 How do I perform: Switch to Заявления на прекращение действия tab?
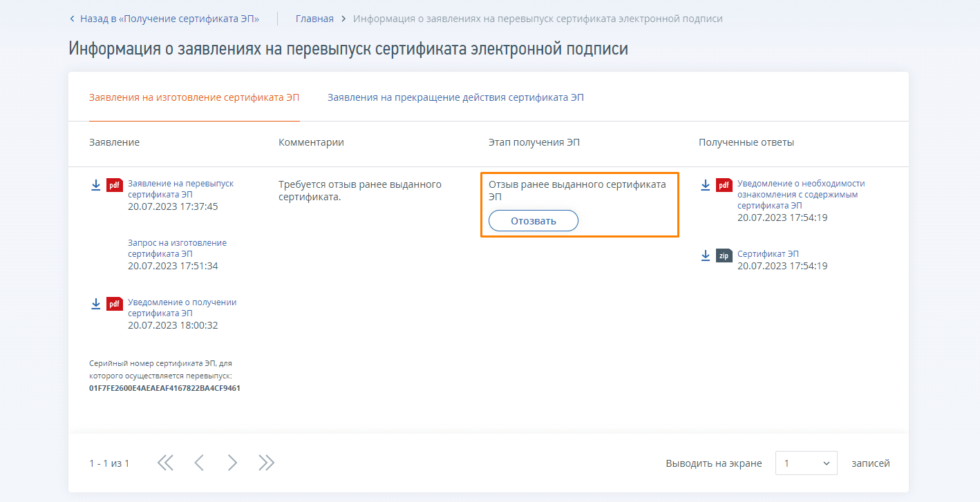[455, 98]
